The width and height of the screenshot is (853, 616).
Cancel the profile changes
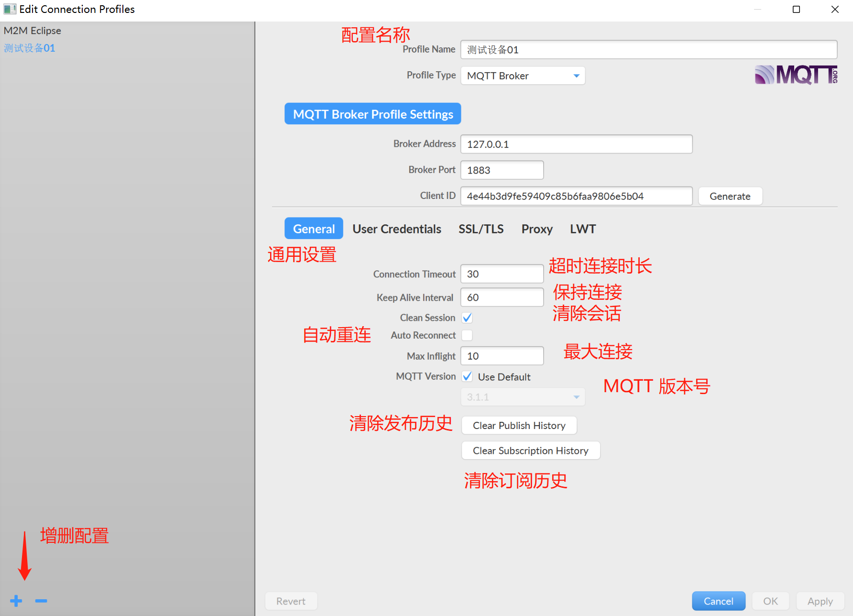719,601
